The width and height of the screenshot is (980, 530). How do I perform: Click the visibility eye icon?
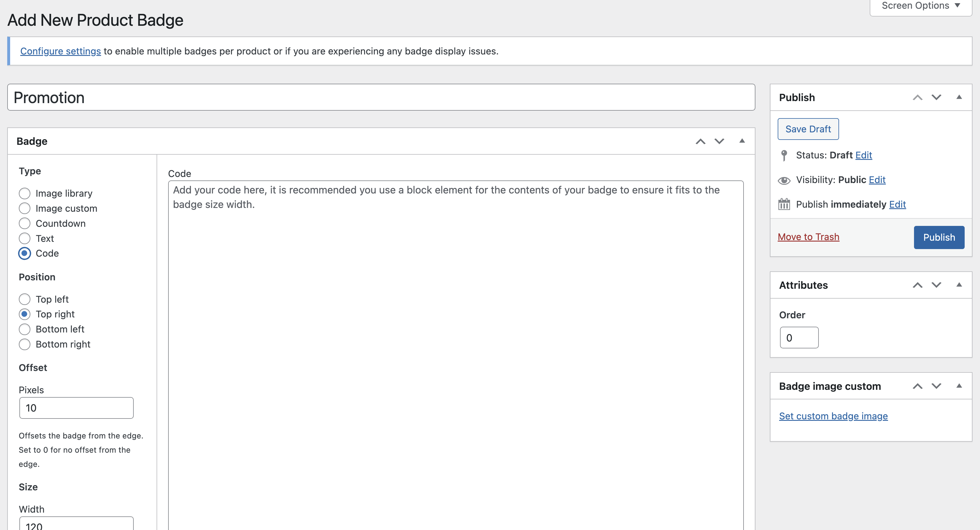[784, 180]
